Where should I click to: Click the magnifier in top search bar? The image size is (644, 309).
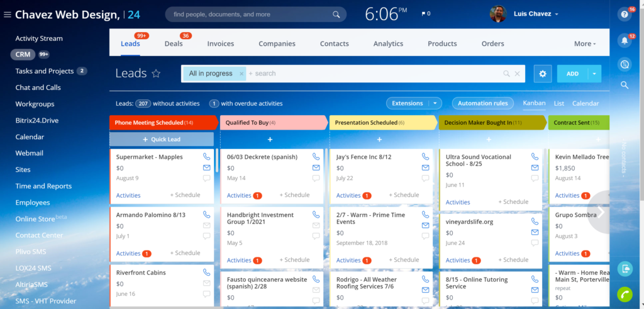(x=336, y=14)
